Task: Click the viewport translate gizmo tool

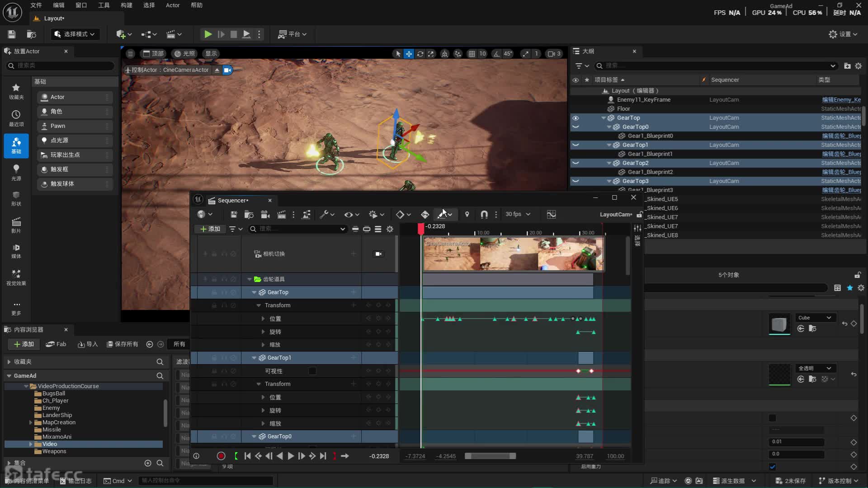Action: pyautogui.click(x=409, y=54)
